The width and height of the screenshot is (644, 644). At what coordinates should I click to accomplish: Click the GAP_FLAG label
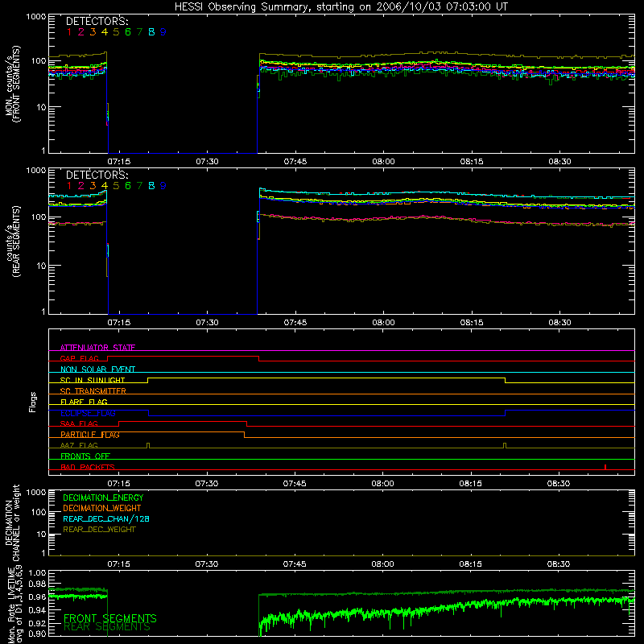79,358
